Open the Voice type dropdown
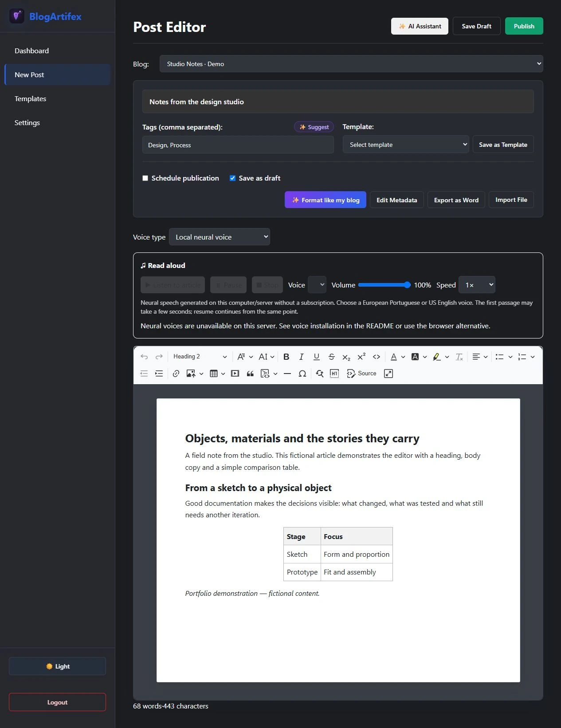This screenshot has width=561, height=728. point(220,237)
